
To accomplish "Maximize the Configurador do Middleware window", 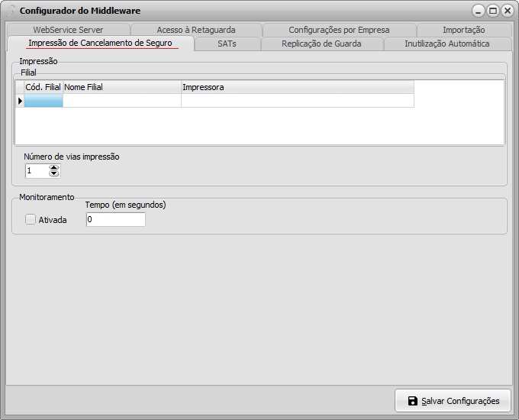I will click(492, 11).
